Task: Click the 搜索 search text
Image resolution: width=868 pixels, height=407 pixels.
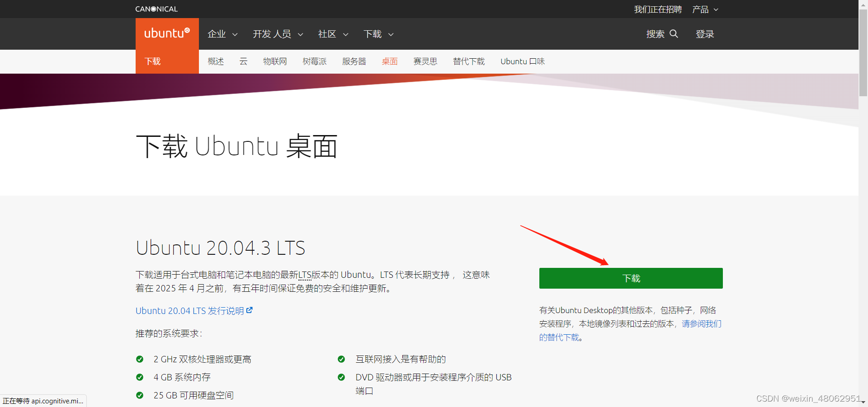Action: (x=656, y=34)
